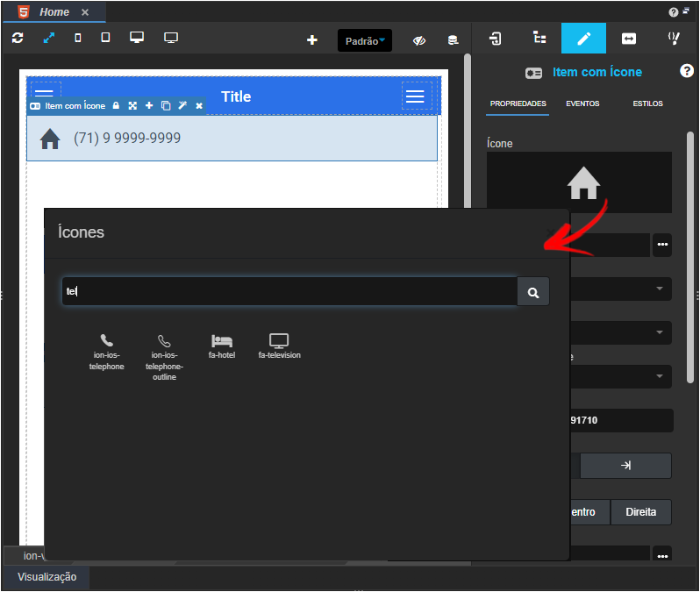Click the align right arrow button
The height and width of the screenshot is (592, 700).
625,466
